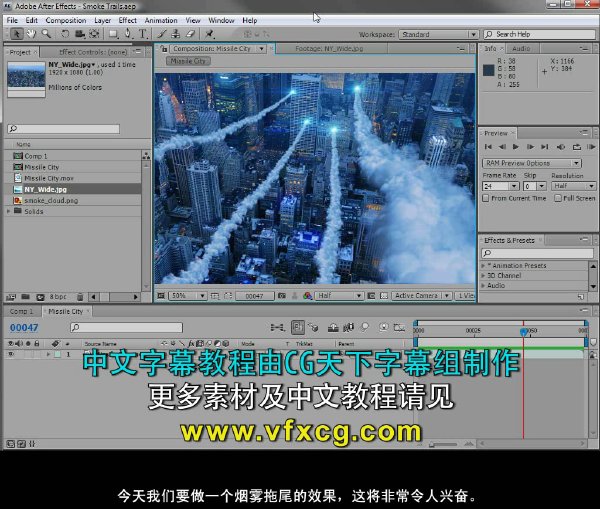Expand the Solids folder
This screenshot has width=600, height=509.
click(x=8, y=211)
